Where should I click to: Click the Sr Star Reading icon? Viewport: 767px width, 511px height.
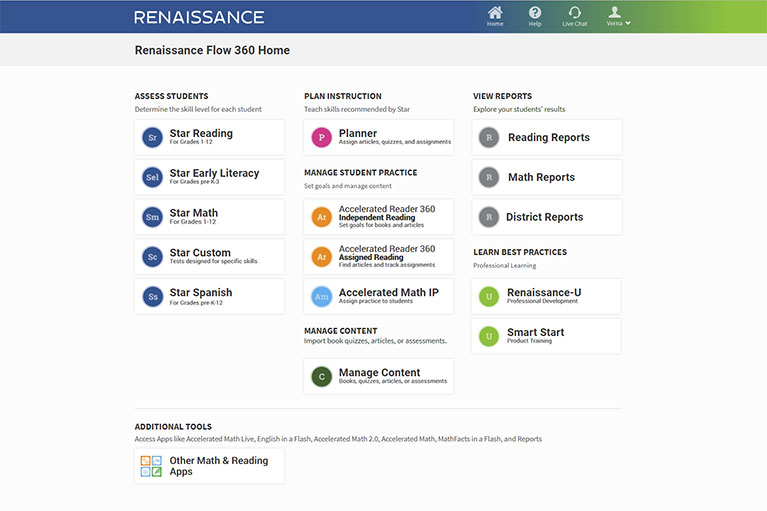pyautogui.click(x=152, y=137)
